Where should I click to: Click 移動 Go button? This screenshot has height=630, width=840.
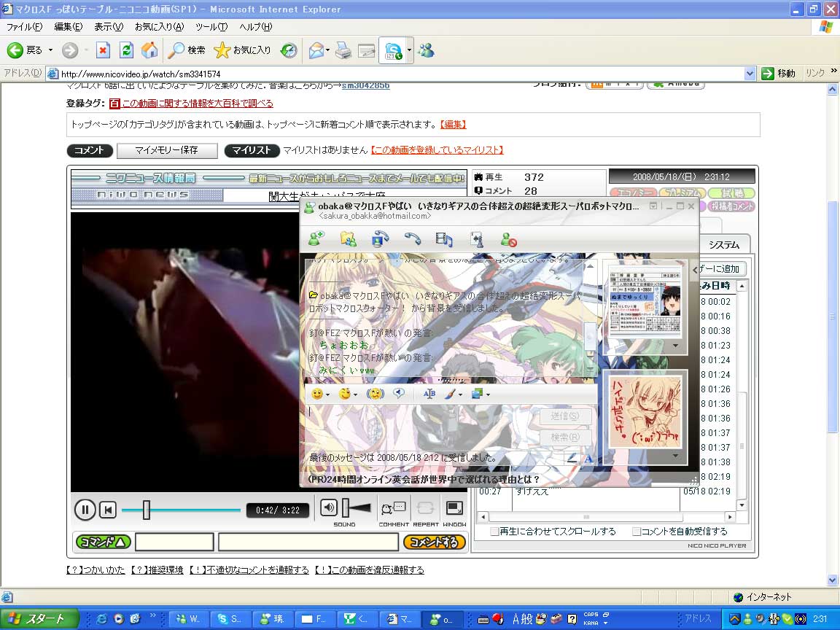(779, 74)
